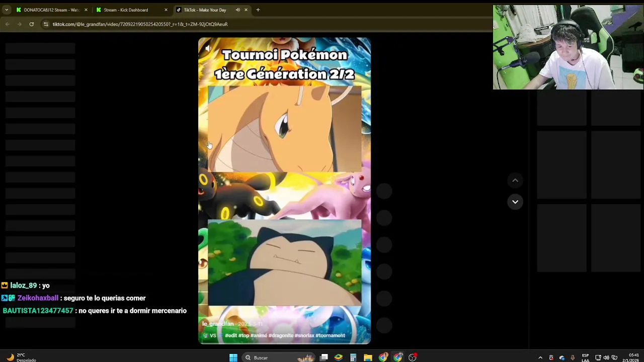Click the Tournoi Pokémon video title
Viewport: 644px width, 362px height.
pyautogui.click(x=285, y=64)
